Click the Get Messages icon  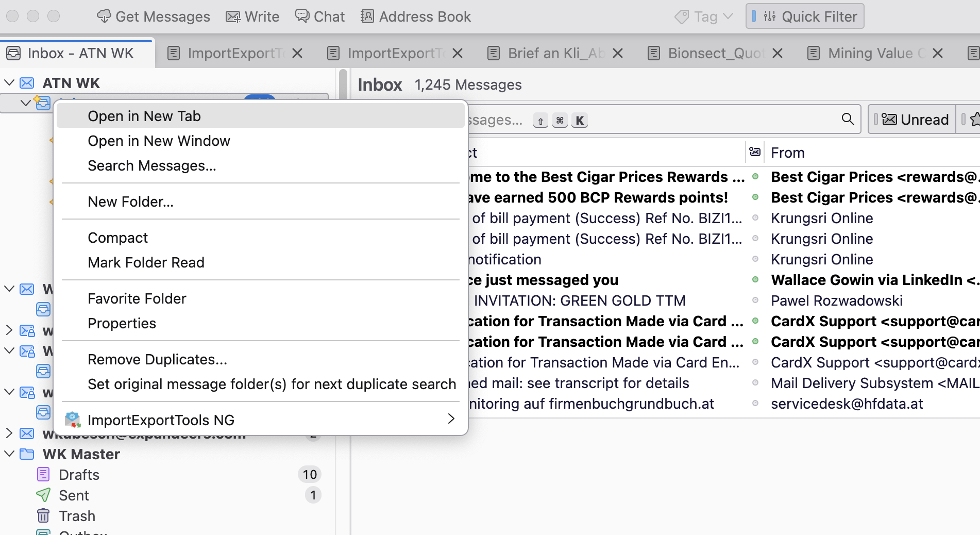click(x=104, y=16)
